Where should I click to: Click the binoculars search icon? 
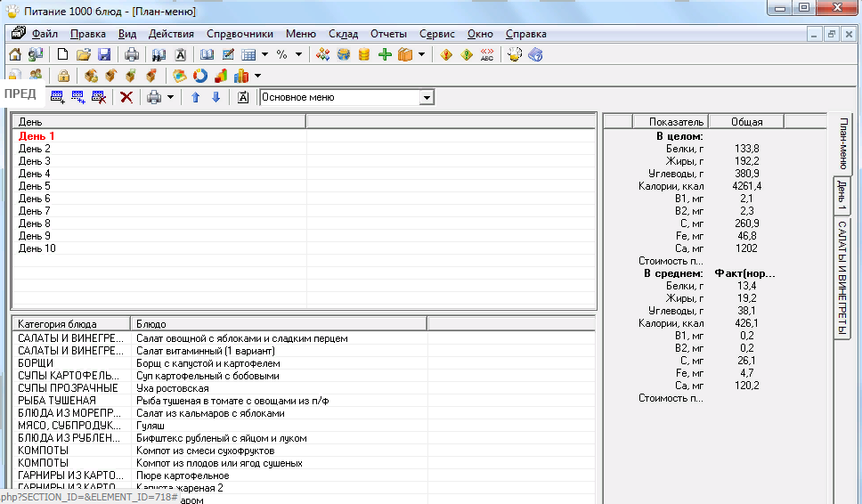tap(159, 54)
